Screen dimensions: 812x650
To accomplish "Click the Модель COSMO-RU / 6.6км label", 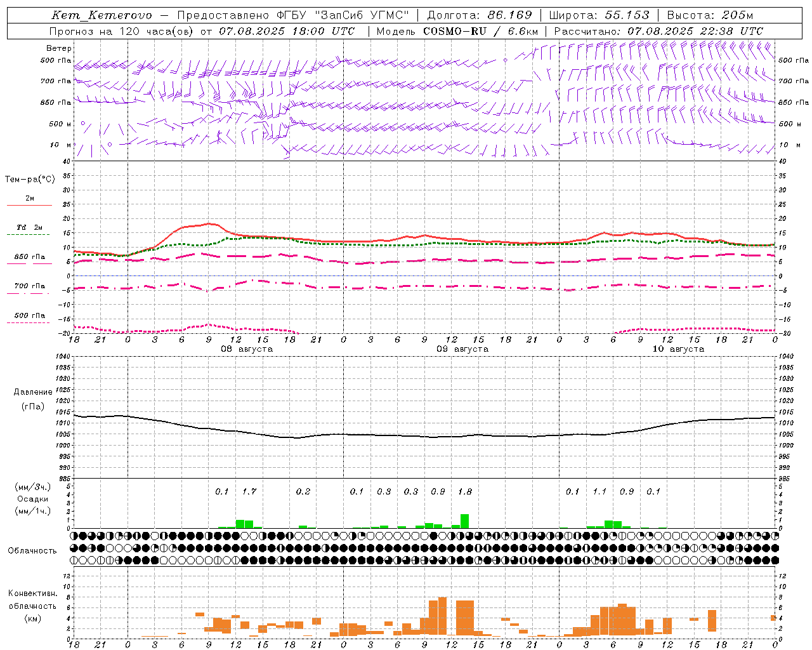I will 457,31.
